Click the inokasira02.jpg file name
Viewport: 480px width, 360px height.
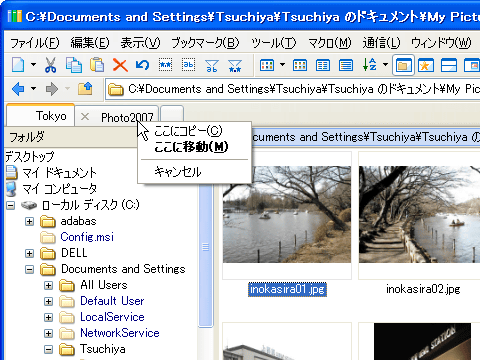pos(423,289)
